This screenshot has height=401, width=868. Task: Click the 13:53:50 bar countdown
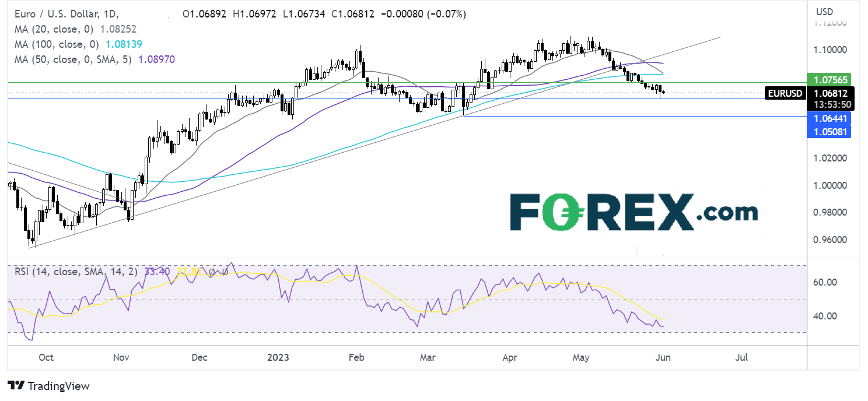coord(831,104)
